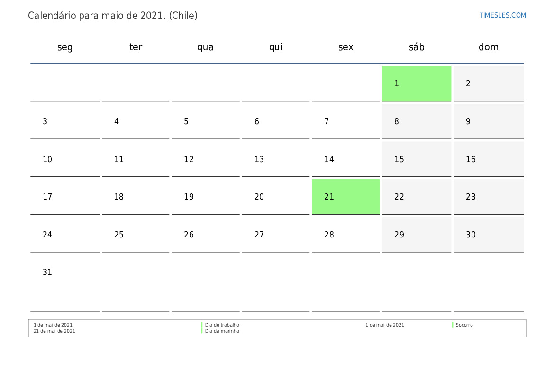Click the 'qua' weekday column header

(205, 47)
